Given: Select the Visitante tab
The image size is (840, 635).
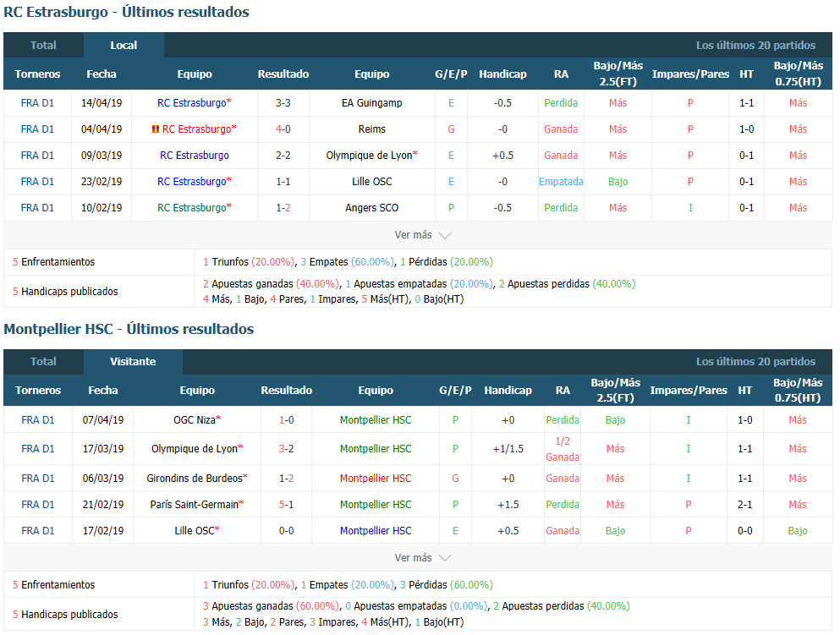Looking at the screenshot, I should [x=133, y=361].
